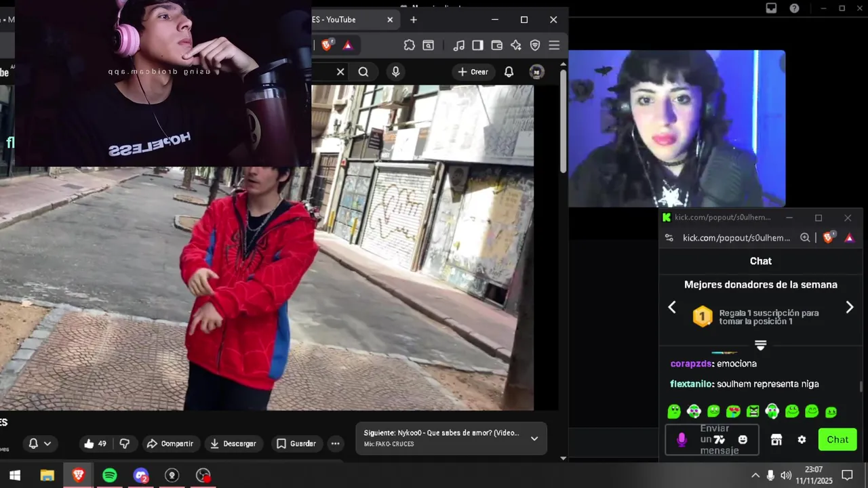Open the Kick shop store icon
868x488 pixels.
point(776,440)
